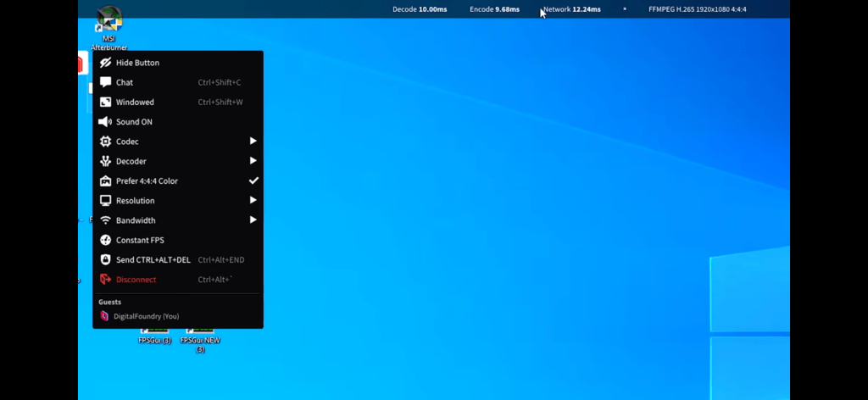
Task: Expand the Bandwidth submenu arrow
Action: click(x=253, y=220)
